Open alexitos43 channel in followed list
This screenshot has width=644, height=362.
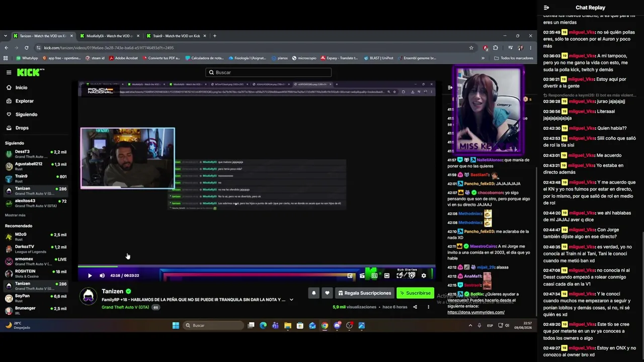click(36, 203)
